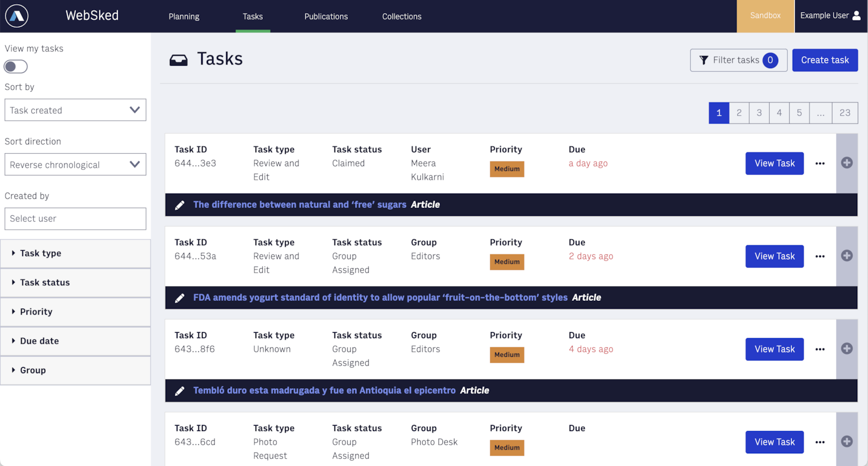The image size is (868, 466).
Task: Open the ellipsis menu for Meera Kulkarni's task
Action: (x=820, y=163)
